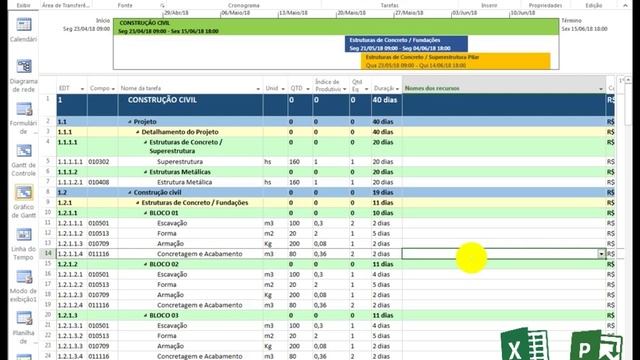Open the Qtd Eq column dropdown

[366, 89]
